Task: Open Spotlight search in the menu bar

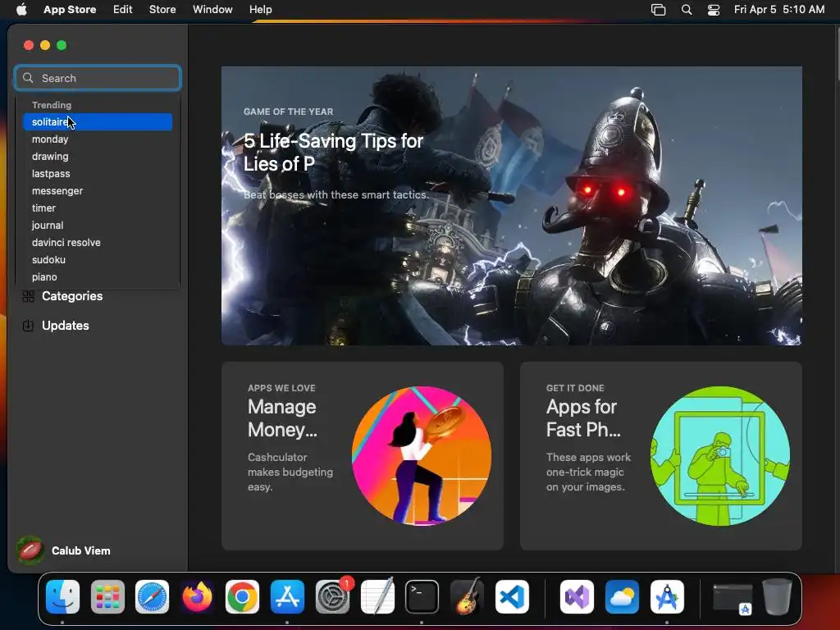Action: click(687, 10)
